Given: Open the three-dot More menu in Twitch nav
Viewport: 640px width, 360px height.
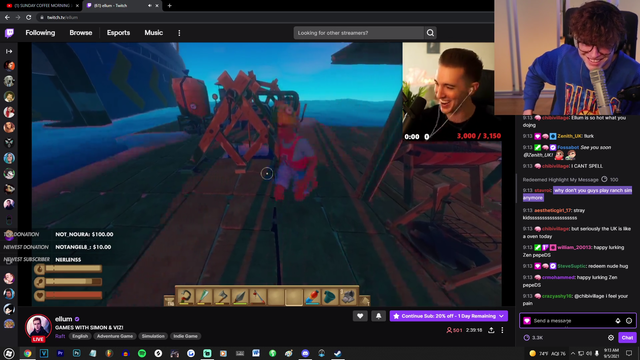Looking at the screenshot, I should [179, 33].
